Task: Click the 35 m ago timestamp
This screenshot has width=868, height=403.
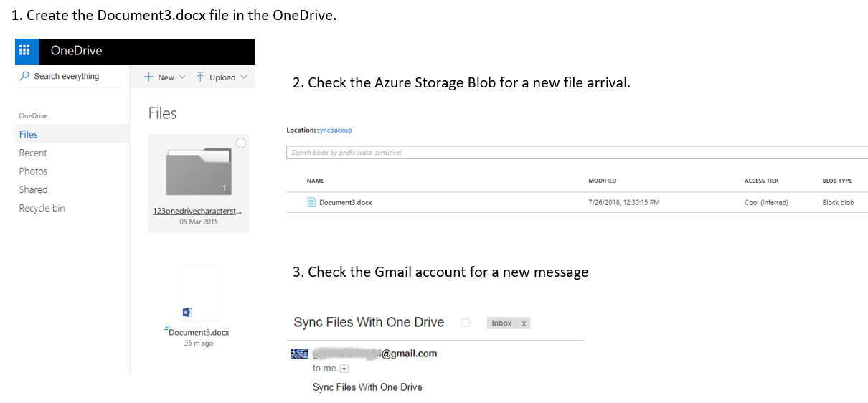Action: [x=199, y=343]
